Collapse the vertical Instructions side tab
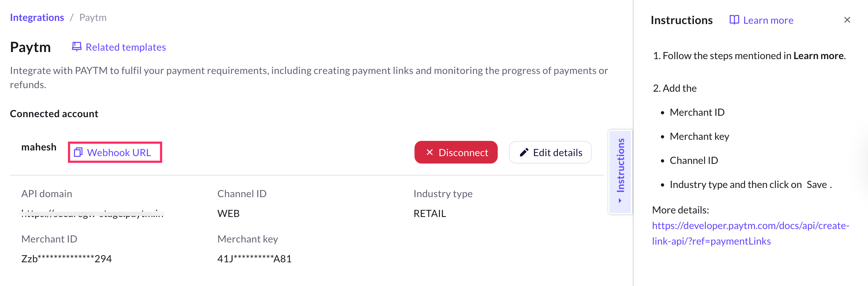This screenshot has width=868, height=286. click(x=620, y=166)
